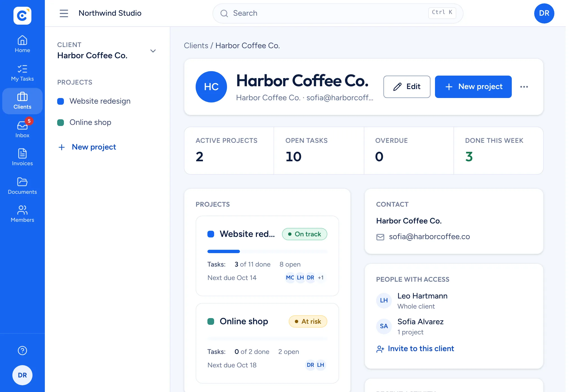This screenshot has width=574, height=392.
Task: Click Invite to this client
Action: point(415,349)
